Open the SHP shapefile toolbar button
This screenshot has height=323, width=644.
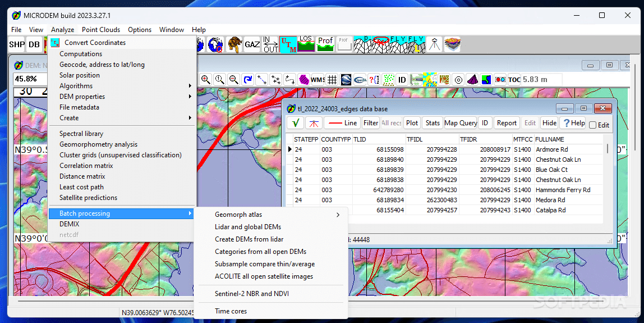coord(17,44)
